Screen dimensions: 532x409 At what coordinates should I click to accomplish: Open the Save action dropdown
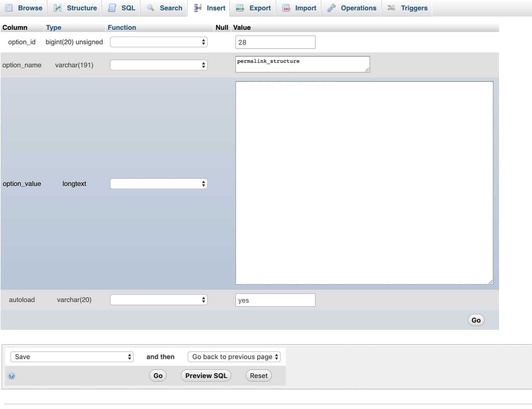click(72, 357)
